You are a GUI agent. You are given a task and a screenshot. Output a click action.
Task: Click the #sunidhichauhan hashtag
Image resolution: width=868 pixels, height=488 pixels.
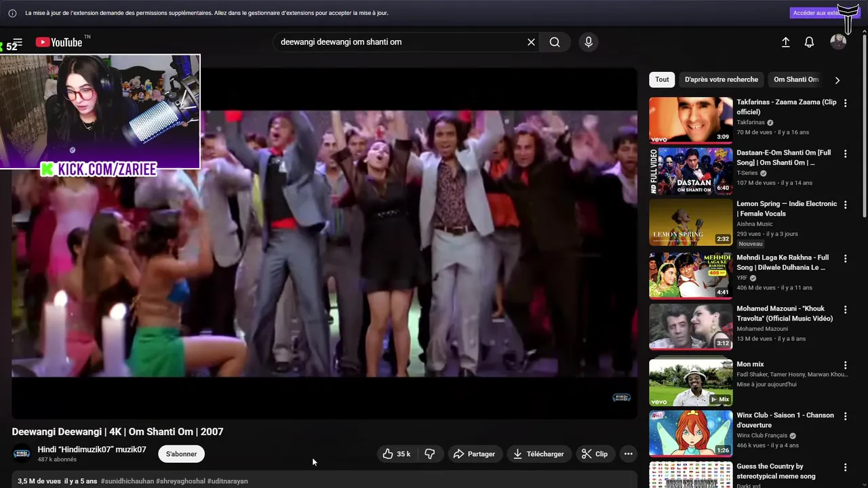pyautogui.click(x=127, y=481)
